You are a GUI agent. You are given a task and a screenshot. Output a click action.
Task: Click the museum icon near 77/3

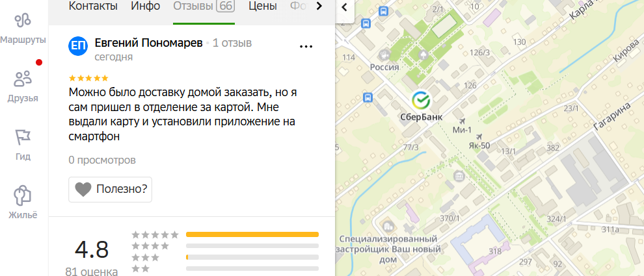click(459, 177)
